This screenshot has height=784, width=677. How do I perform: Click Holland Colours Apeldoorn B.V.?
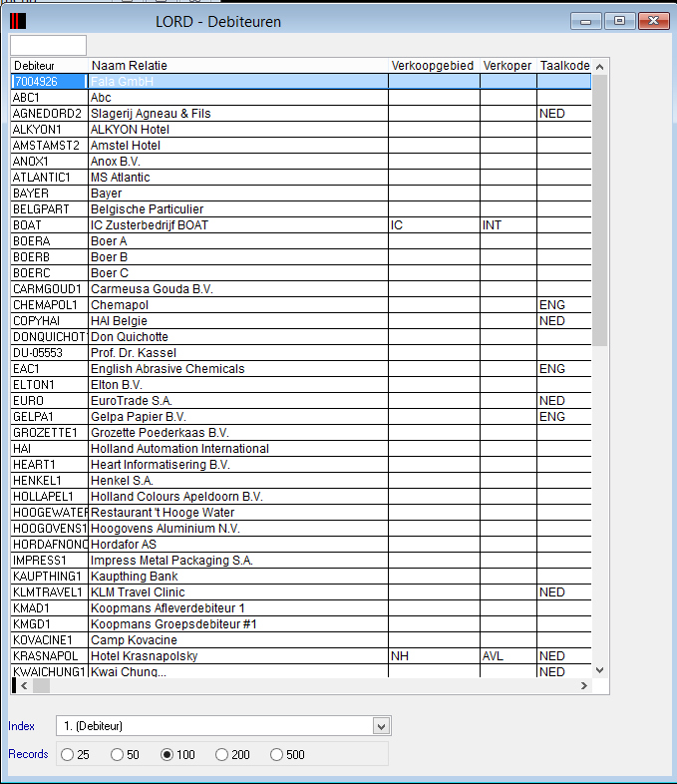(301, 497)
